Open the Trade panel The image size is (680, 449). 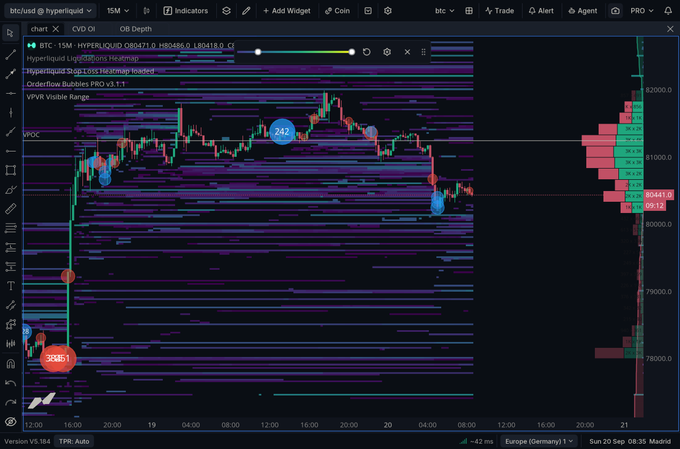(500, 11)
